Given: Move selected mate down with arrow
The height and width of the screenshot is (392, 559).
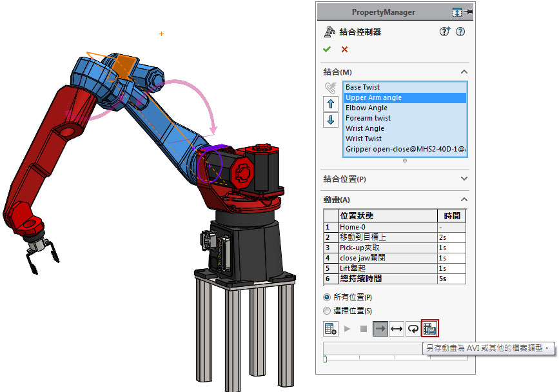Looking at the screenshot, I should (331, 120).
